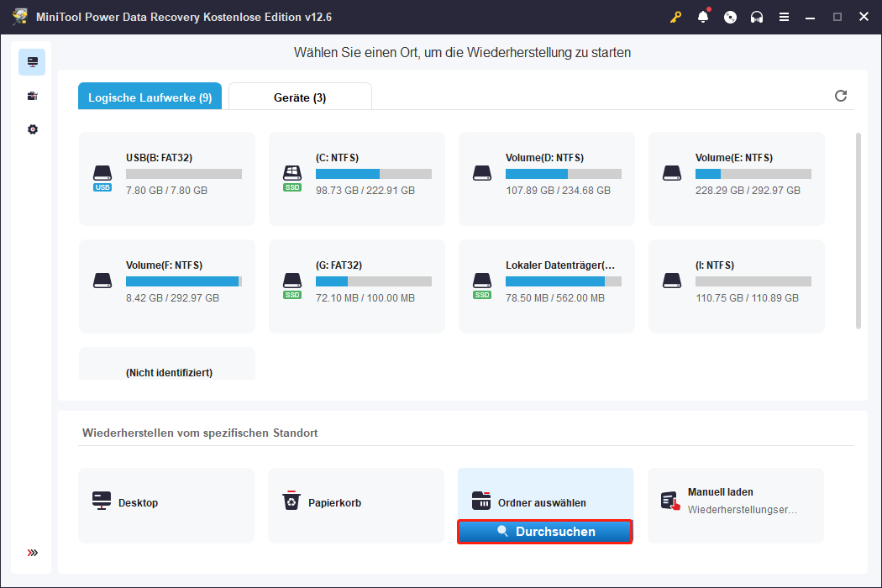882x588 pixels.
Task: Switch to the Geräte (3) tab
Action: [x=300, y=97]
